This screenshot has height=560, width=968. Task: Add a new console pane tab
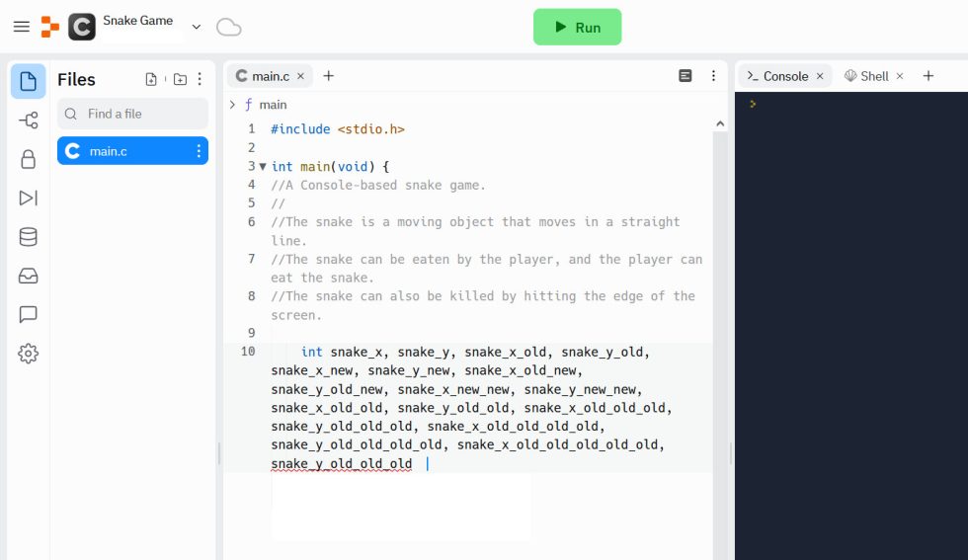(928, 76)
